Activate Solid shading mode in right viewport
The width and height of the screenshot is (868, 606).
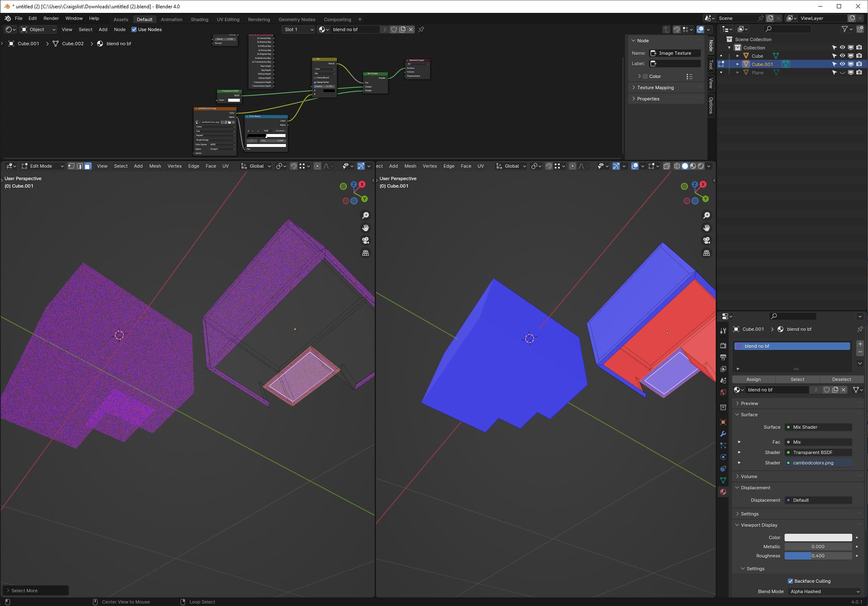(685, 166)
